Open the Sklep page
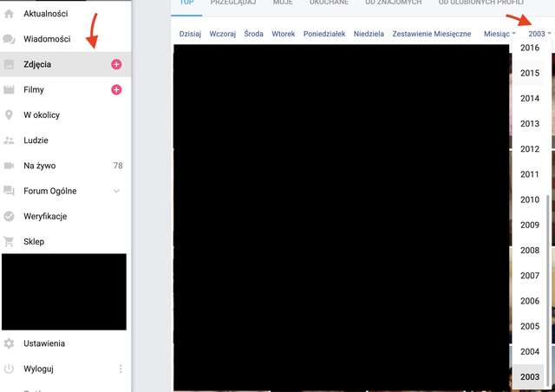Screen dimensions: 555x392 [x=34, y=242]
